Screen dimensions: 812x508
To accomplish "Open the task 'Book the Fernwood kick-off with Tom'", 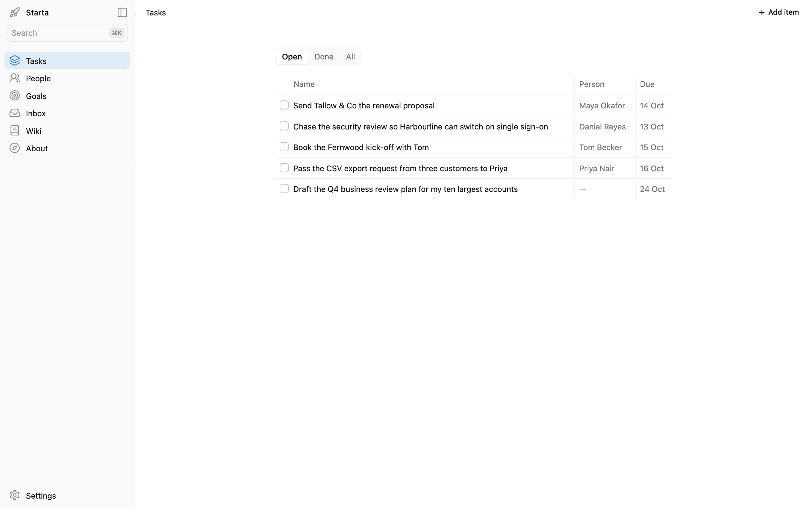I will pyautogui.click(x=361, y=147).
